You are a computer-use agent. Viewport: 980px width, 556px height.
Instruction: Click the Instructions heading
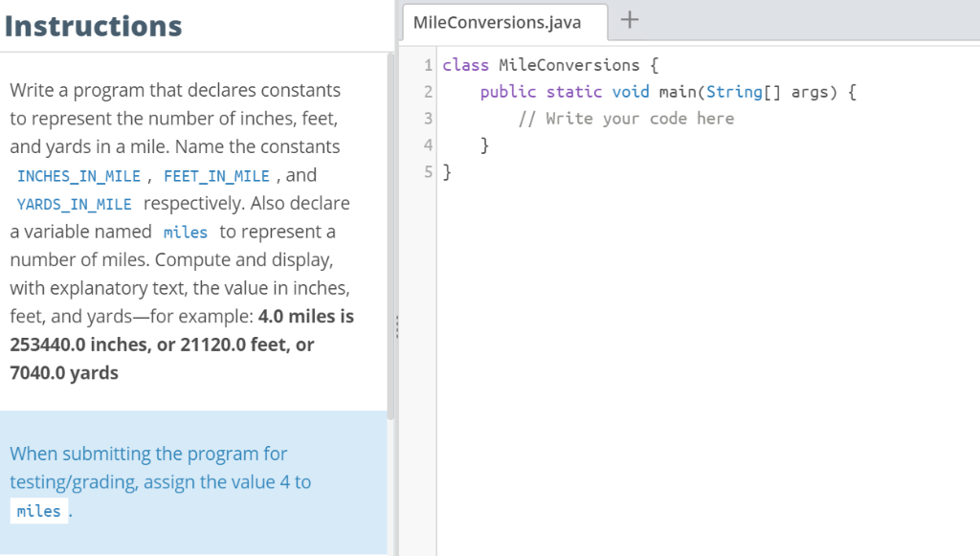click(x=93, y=26)
